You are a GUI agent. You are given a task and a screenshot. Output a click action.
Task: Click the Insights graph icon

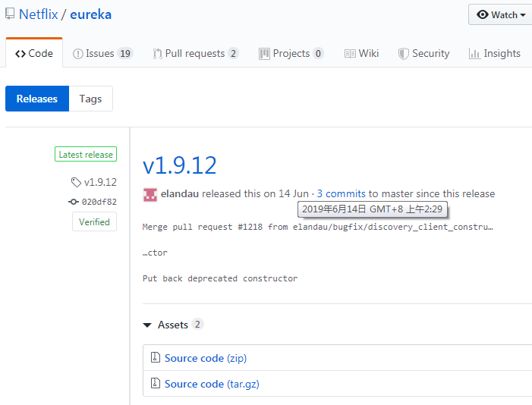474,54
